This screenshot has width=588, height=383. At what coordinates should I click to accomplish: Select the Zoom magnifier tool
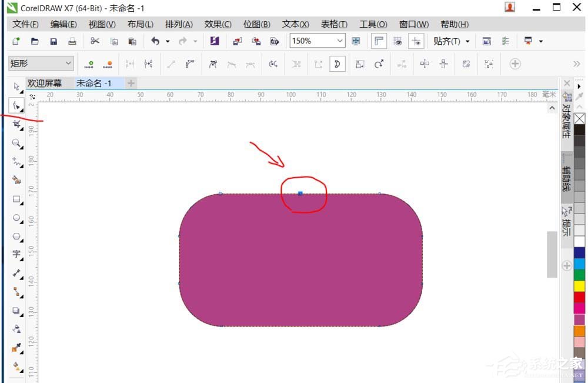[16, 143]
